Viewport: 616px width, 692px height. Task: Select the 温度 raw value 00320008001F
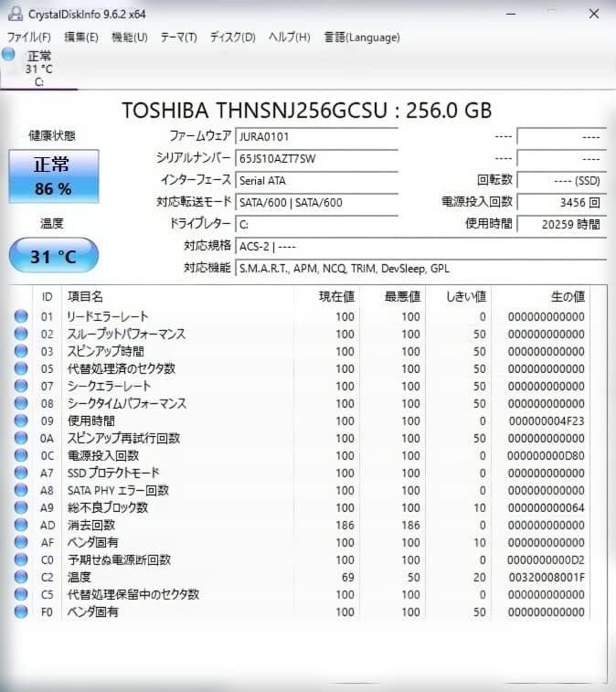(x=547, y=577)
